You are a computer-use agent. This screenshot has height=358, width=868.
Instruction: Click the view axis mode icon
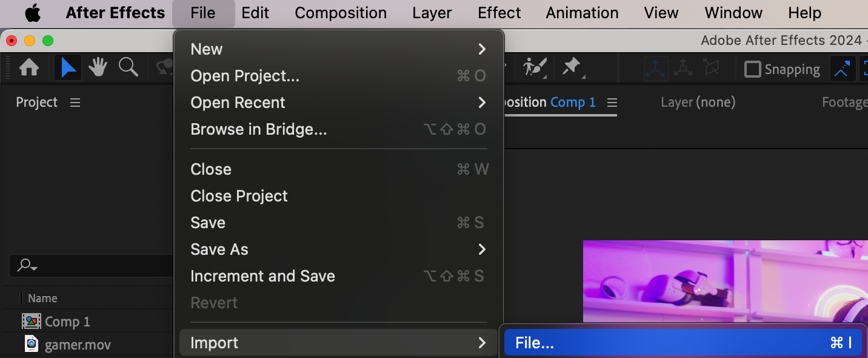tap(711, 69)
